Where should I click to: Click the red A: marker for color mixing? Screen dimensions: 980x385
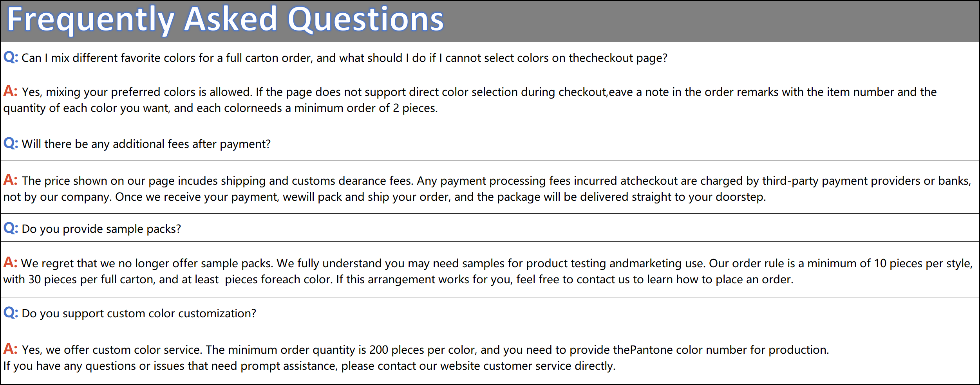(x=11, y=91)
